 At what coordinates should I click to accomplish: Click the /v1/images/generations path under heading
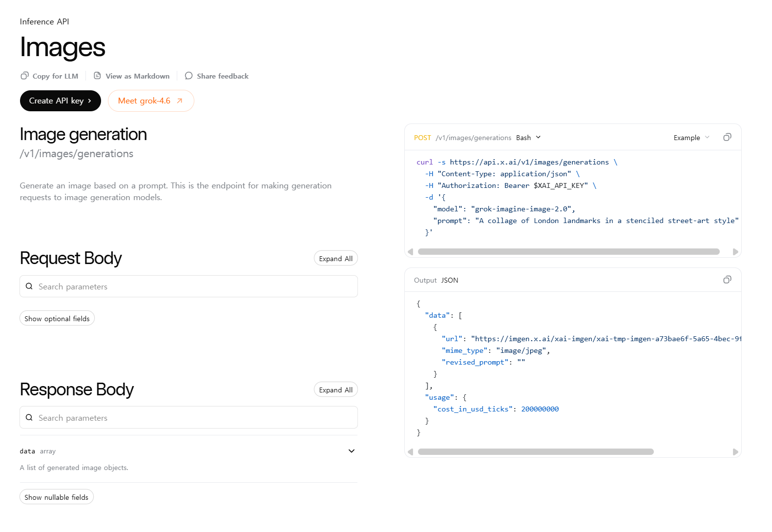77,154
